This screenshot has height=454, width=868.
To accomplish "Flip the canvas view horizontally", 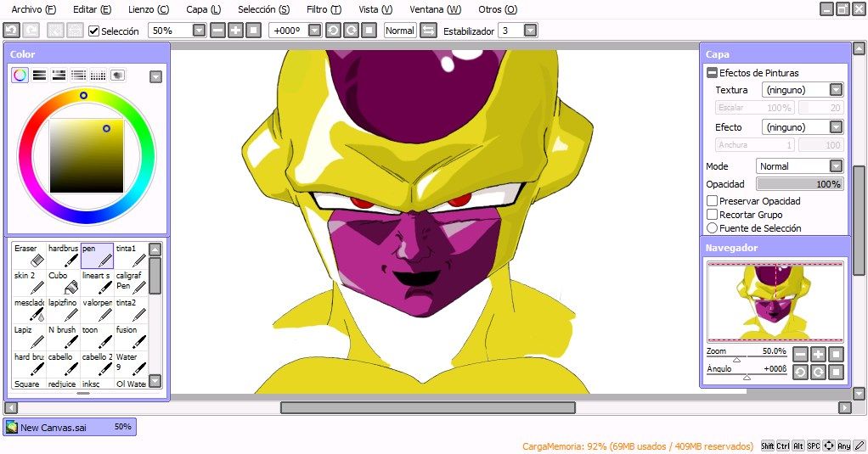I will pos(428,31).
